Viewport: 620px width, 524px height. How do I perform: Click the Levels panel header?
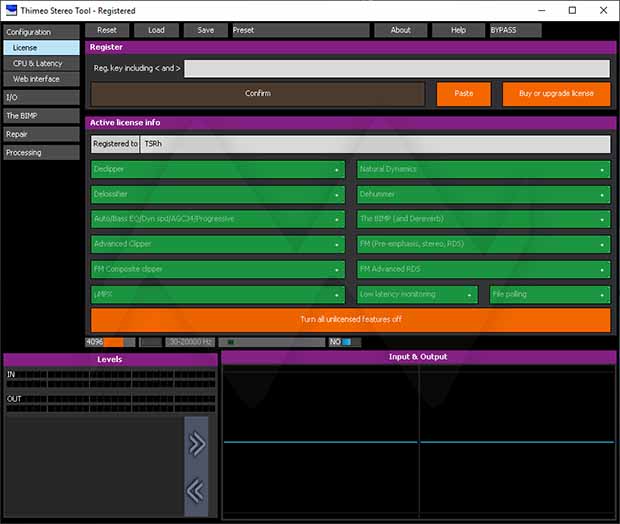(x=110, y=360)
